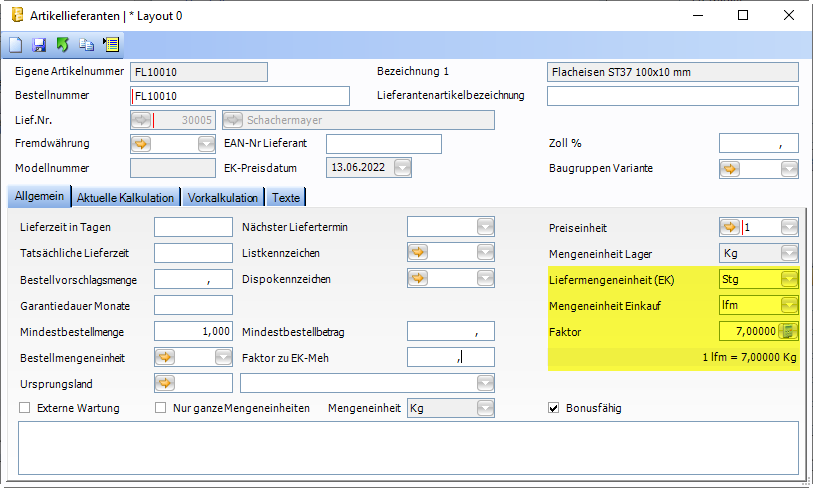Open the yellow list view icon
The height and width of the screenshot is (488, 813).
pyautogui.click(x=110, y=45)
